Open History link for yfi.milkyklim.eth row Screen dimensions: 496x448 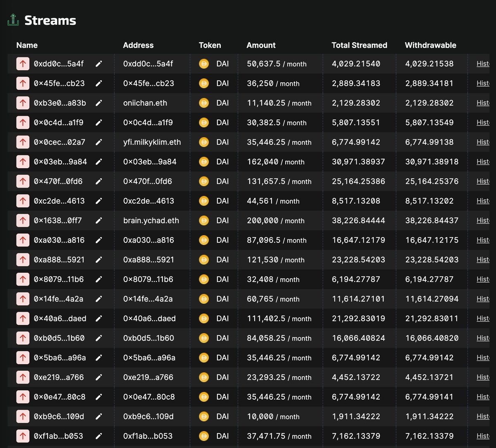point(483,142)
